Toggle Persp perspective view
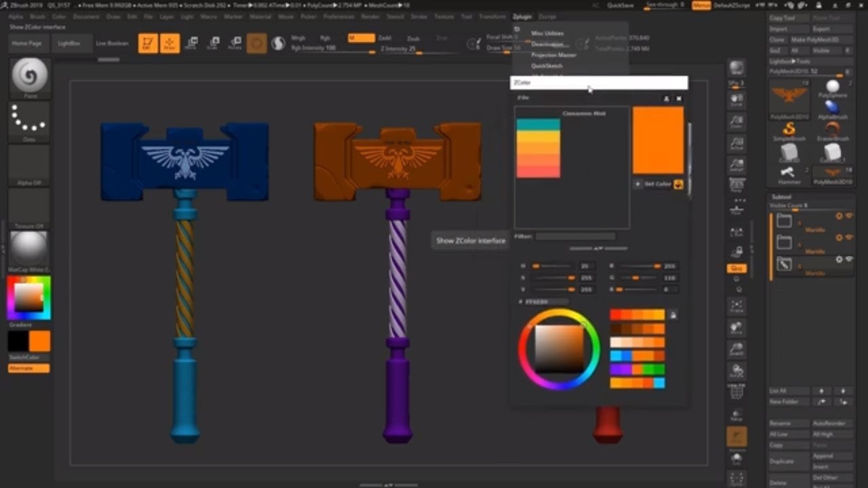 coord(736,186)
